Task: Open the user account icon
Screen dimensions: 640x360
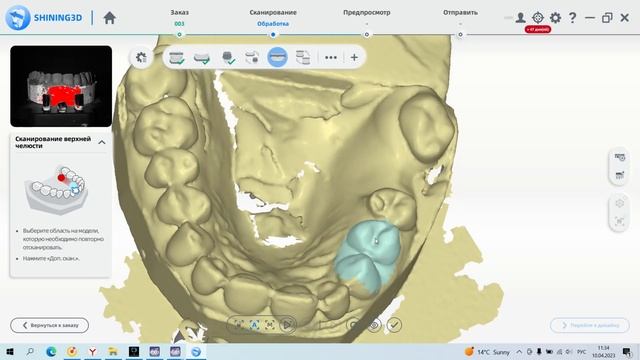Action: (x=520, y=18)
